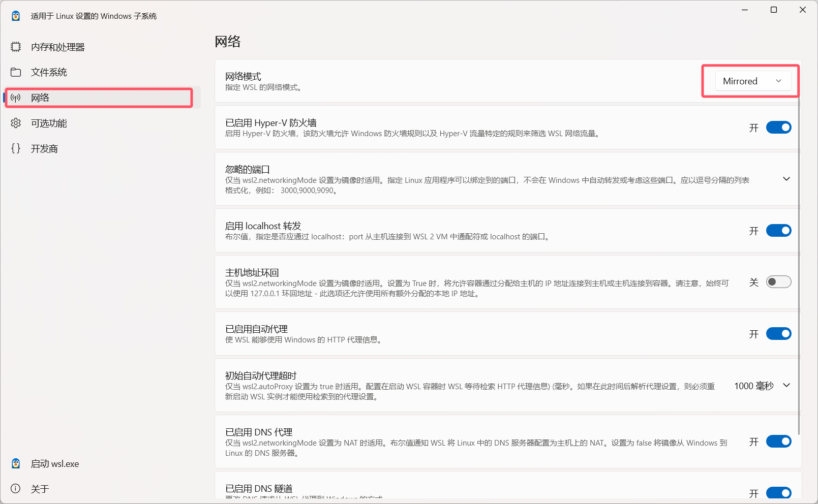
Task: Open the 开发商 settings page
Action: coord(103,148)
